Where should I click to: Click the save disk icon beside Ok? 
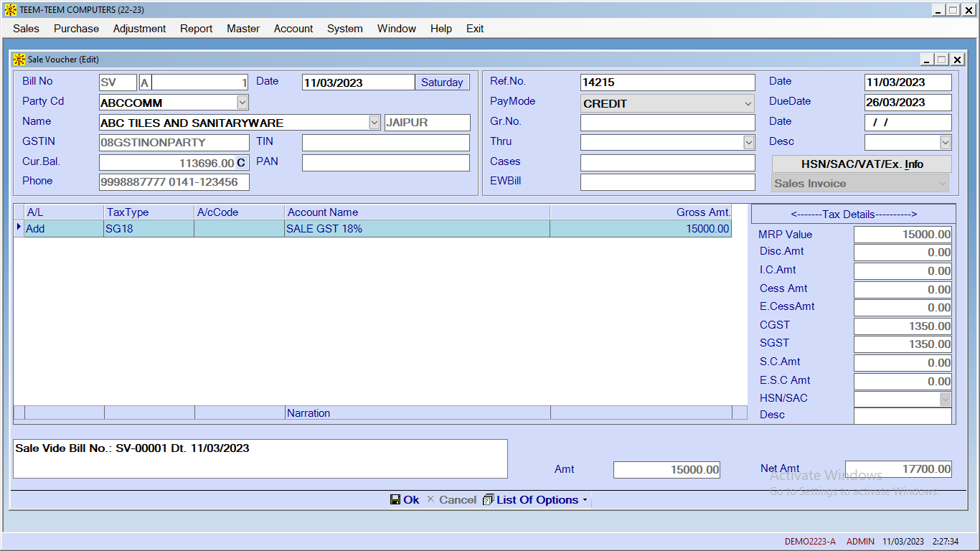[395, 499]
